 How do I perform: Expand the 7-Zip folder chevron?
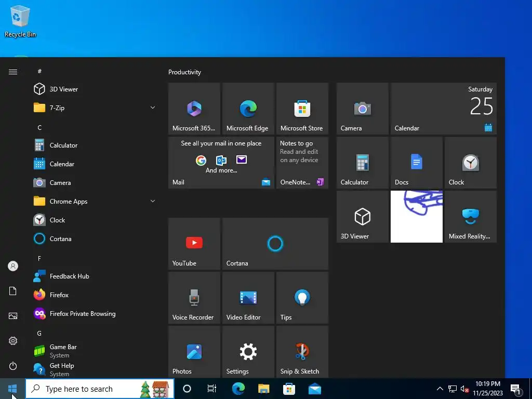153,108
